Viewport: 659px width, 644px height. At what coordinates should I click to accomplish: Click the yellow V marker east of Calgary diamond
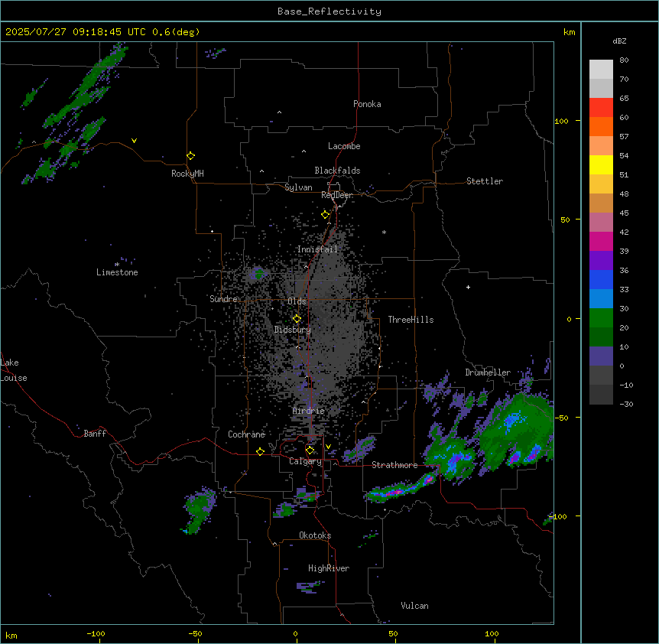[x=328, y=447]
